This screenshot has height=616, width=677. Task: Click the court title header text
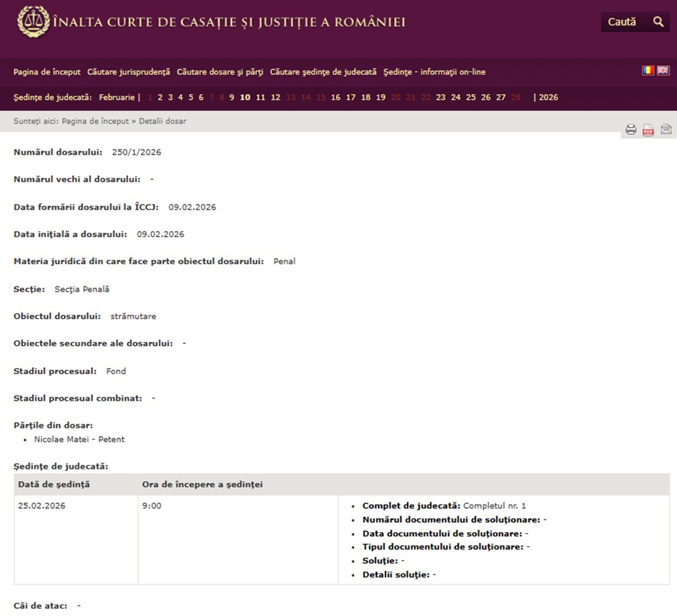(x=229, y=23)
